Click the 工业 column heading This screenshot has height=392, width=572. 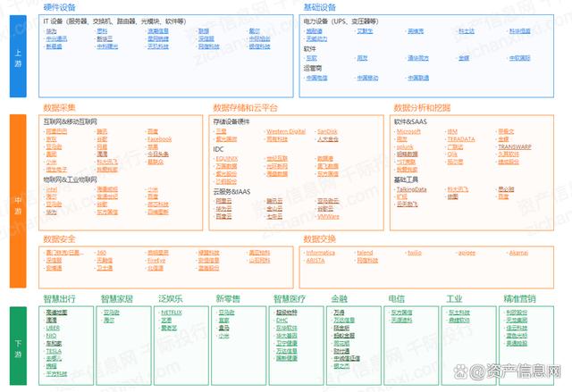coord(454,299)
